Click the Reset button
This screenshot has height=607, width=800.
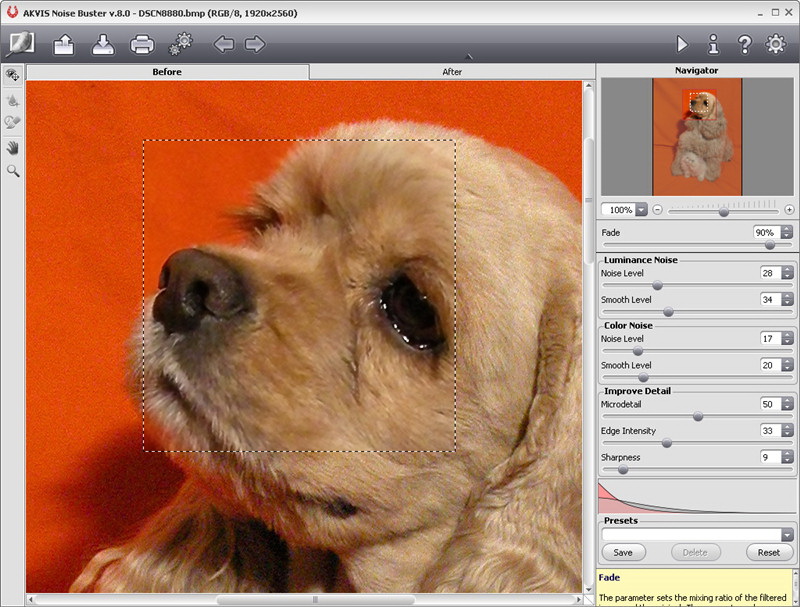pos(769,552)
